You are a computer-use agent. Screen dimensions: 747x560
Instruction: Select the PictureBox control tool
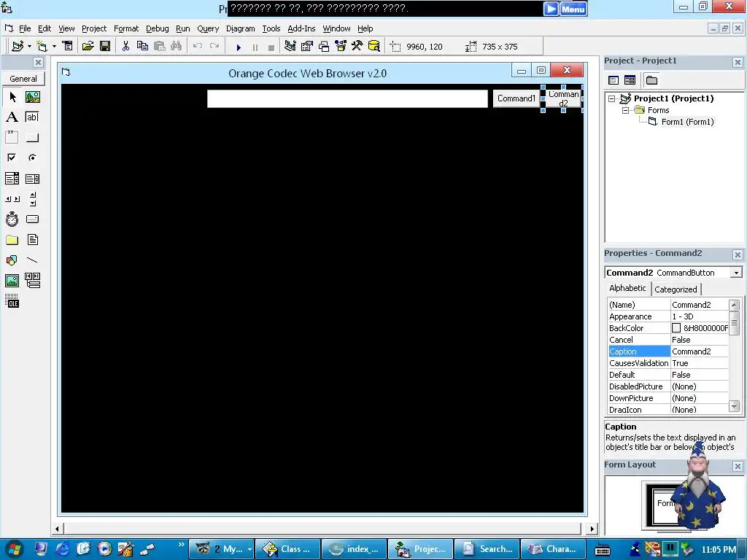[x=32, y=97]
